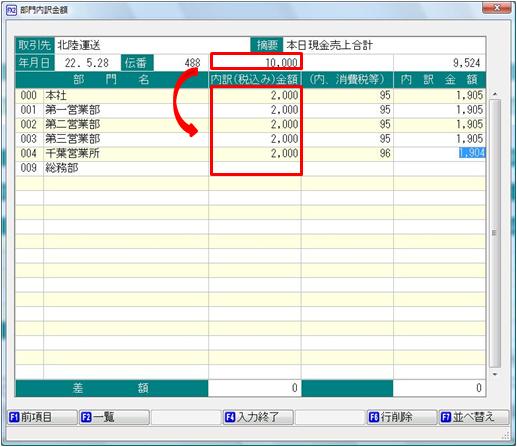This screenshot has width=517, height=447.
Task: Click the application icon in title bar
Action: (x=11, y=10)
